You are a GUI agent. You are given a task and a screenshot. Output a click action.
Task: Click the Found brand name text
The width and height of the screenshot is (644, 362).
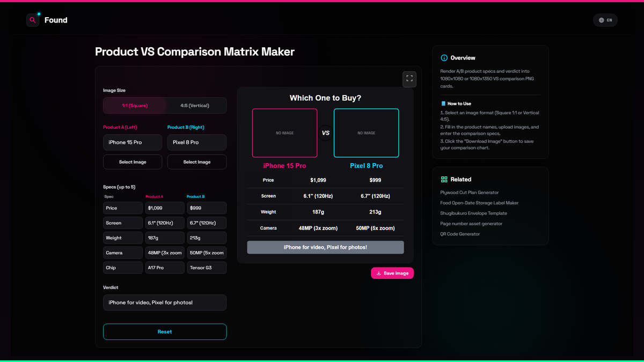click(56, 20)
